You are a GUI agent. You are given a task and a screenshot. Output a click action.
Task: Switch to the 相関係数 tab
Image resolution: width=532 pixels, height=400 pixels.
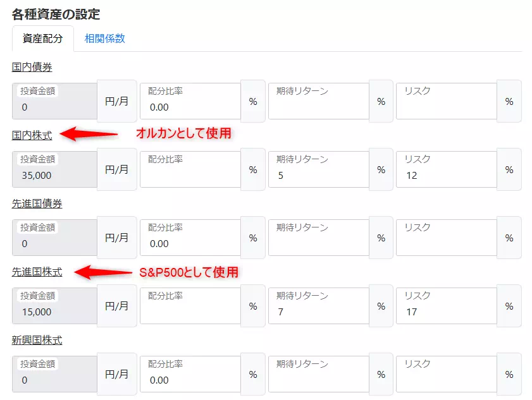(x=104, y=39)
